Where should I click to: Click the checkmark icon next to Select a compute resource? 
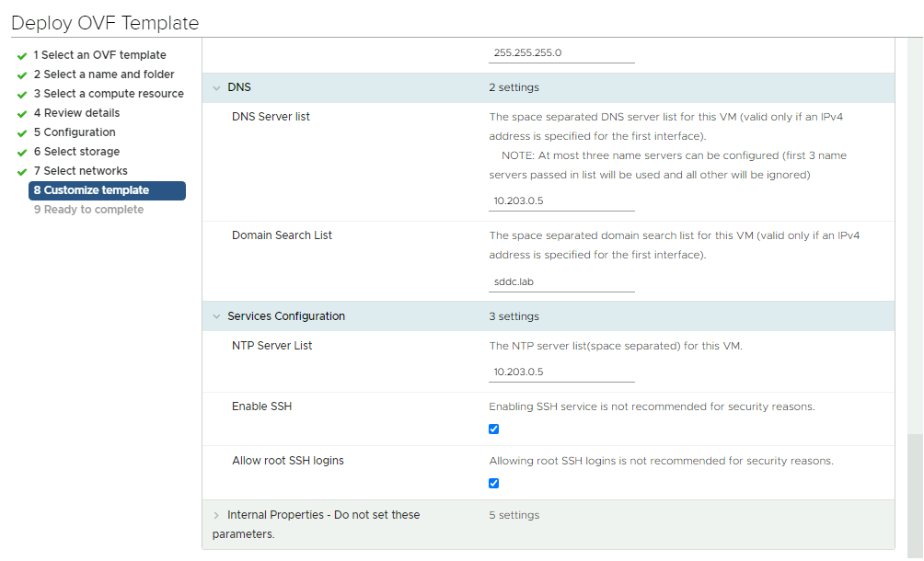tap(22, 95)
